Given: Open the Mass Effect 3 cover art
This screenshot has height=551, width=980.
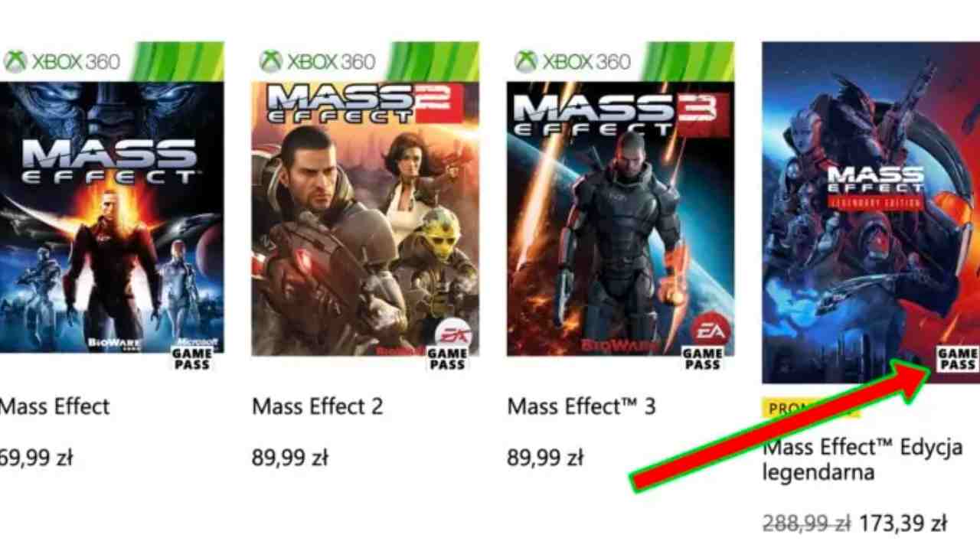Looking at the screenshot, I should point(620,199).
